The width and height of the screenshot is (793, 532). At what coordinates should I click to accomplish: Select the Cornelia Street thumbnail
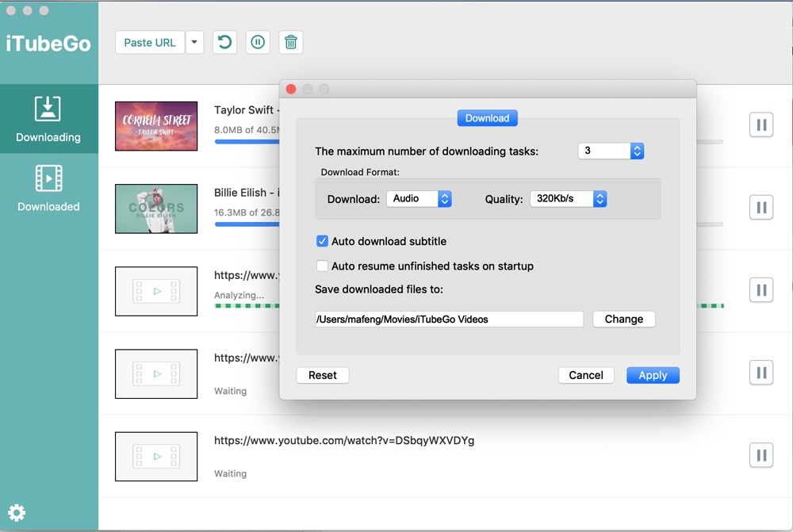pyautogui.click(x=156, y=126)
